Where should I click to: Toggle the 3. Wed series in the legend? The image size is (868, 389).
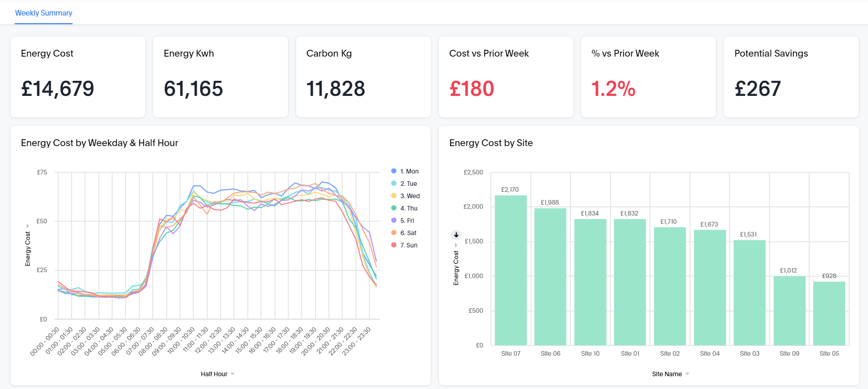pyautogui.click(x=405, y=196)
